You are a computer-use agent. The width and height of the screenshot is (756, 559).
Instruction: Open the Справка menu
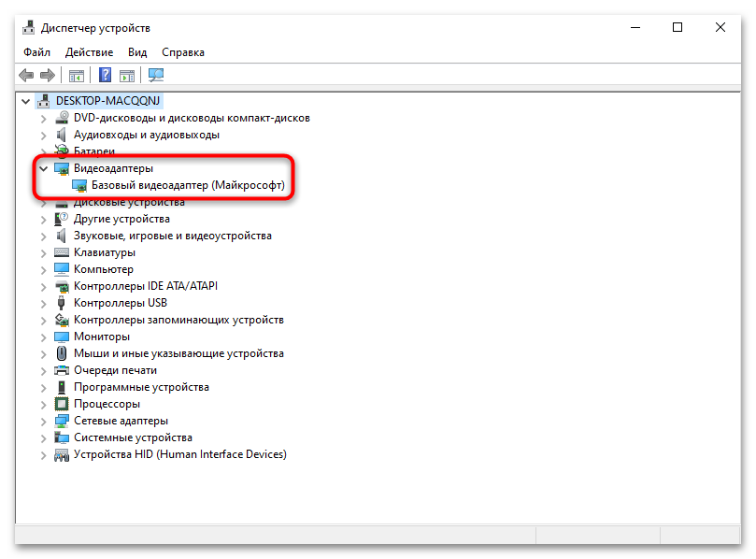(x=181, y=52)
